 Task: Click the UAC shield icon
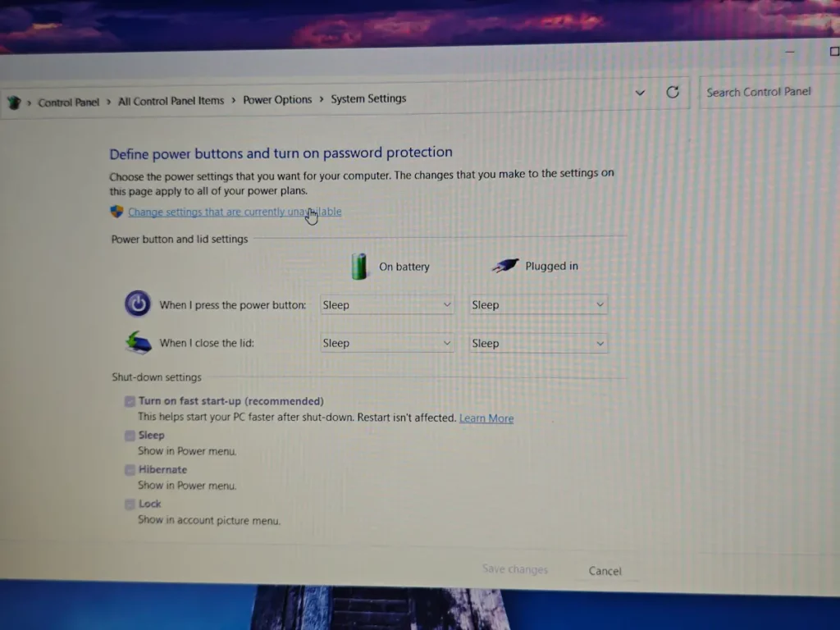pos(117,212)
